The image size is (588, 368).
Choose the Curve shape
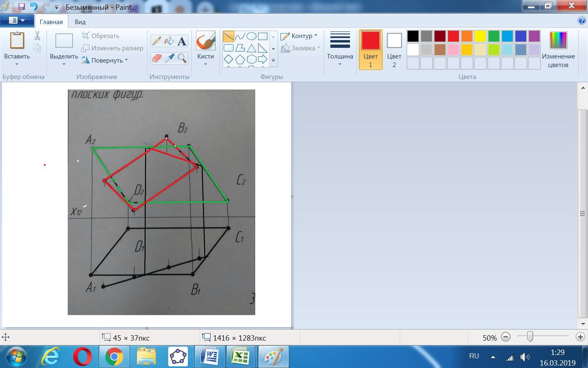tap(240, 36)
